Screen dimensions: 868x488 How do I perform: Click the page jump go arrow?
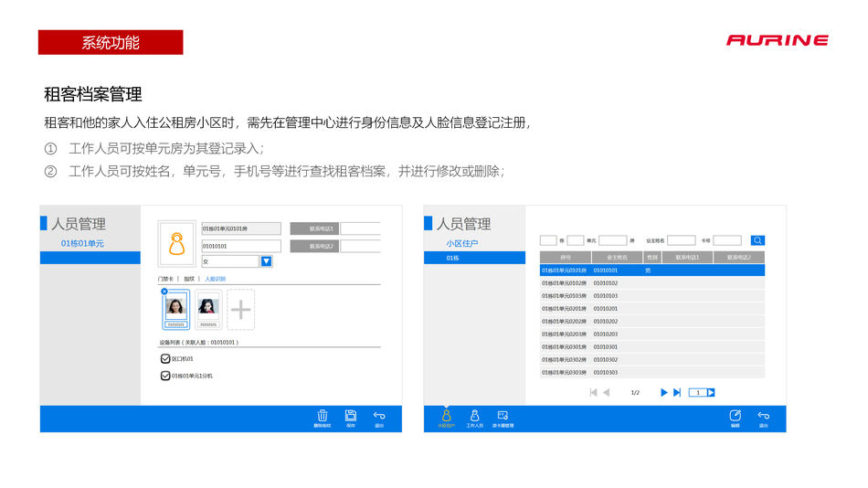tap(711, 392)
